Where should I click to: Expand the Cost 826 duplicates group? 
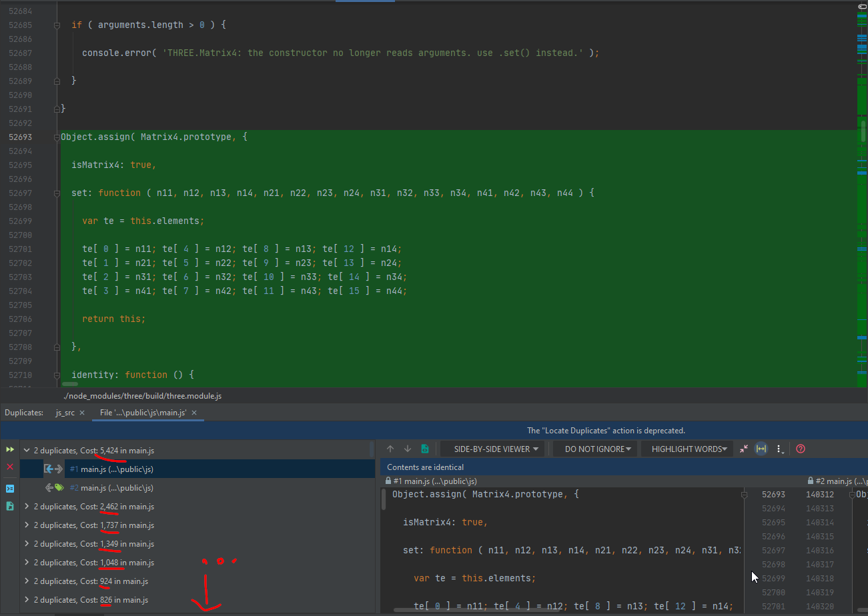(27, 600)
